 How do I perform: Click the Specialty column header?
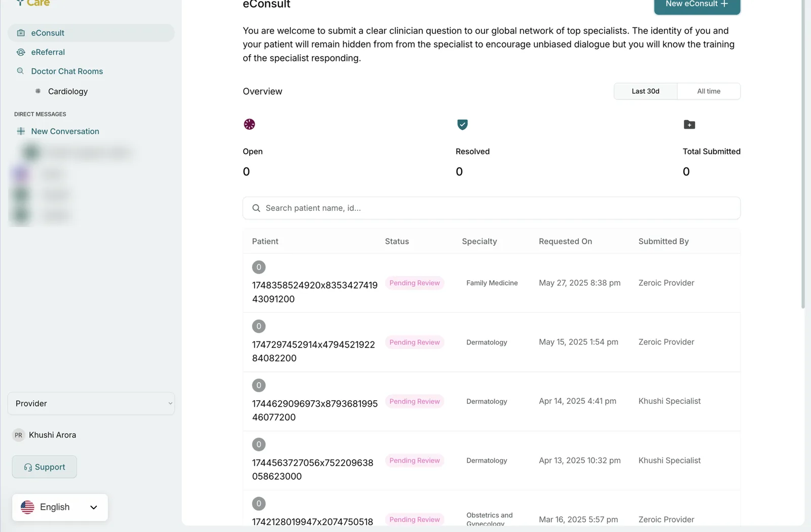point(480,242)
